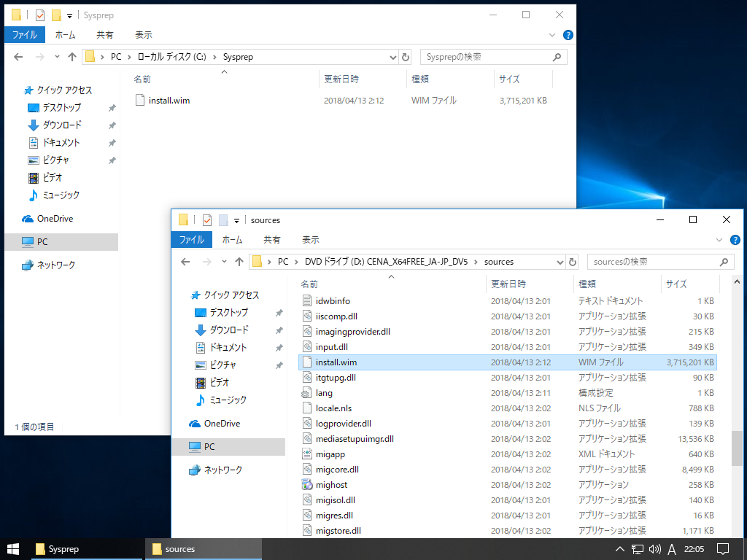Open quick access toolbar dropdown in Sysprep
747x560 pixels.
coord(69,16)
